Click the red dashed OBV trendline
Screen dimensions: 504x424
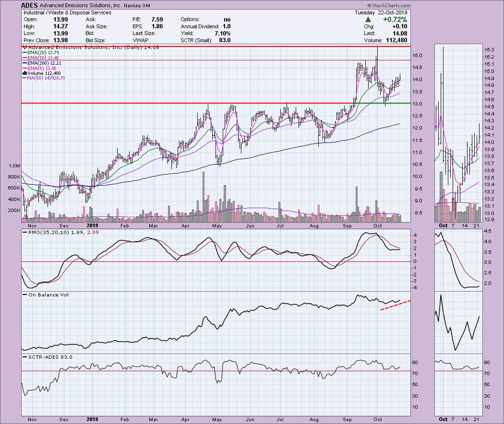point(395,305)
